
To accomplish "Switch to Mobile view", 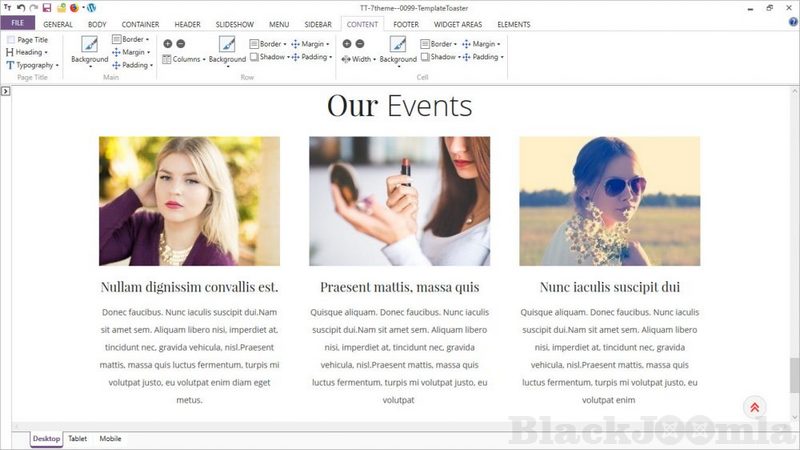I will tap(110, 439).
